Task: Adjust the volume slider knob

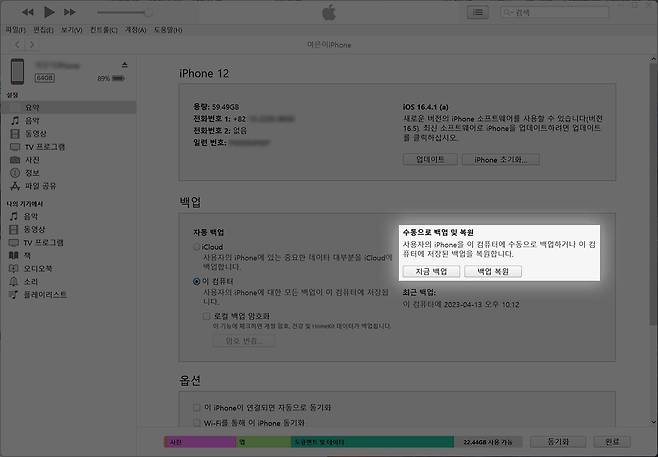Action: tap(148, 13)
